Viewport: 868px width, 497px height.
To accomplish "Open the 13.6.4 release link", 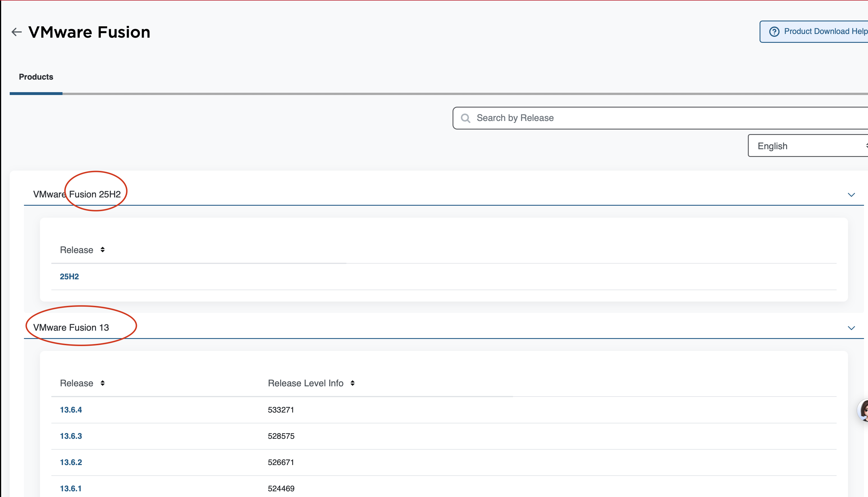I will click(x=71, y=410).
